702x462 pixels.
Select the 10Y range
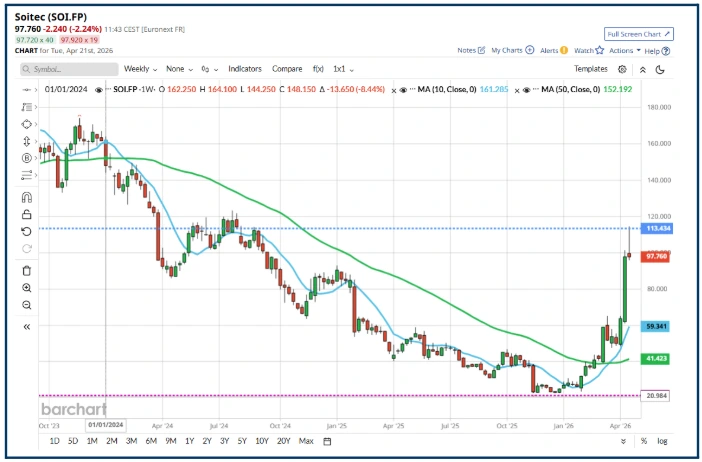(x=262, y=441)
